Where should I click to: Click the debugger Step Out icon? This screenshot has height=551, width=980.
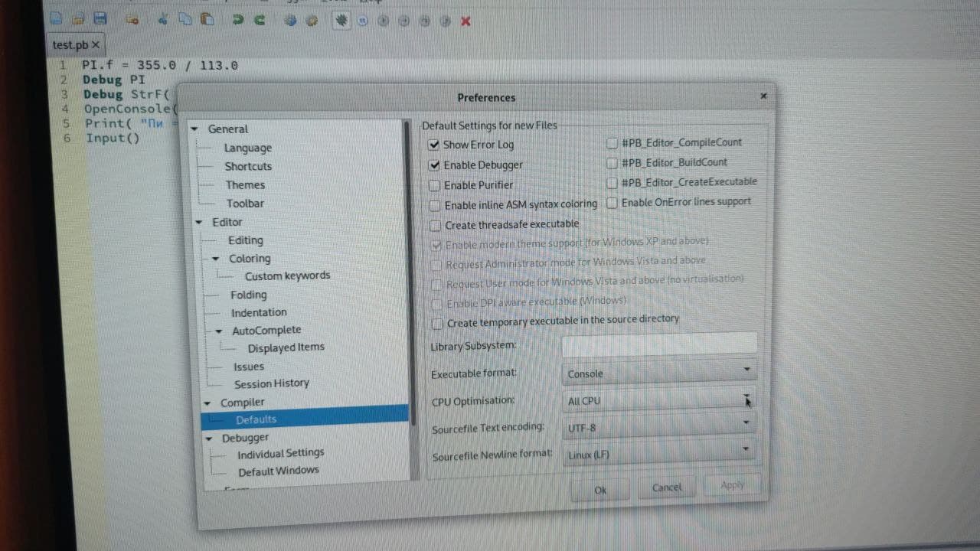(445, 21)
